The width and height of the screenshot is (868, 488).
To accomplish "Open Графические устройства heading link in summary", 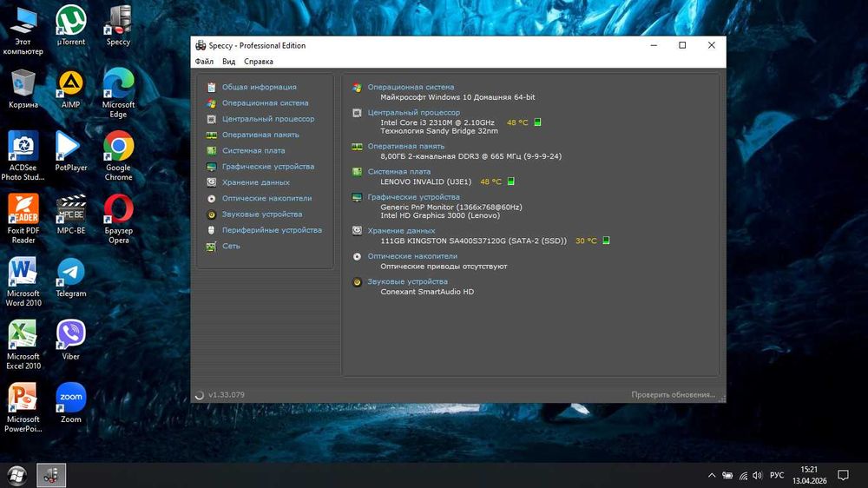I will click(x=413, y=196).
